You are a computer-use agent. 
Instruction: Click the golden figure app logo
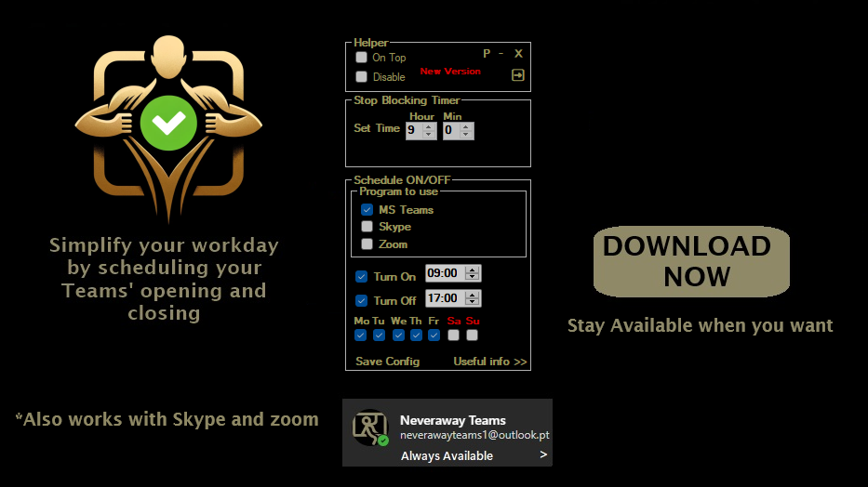point(168,129)
